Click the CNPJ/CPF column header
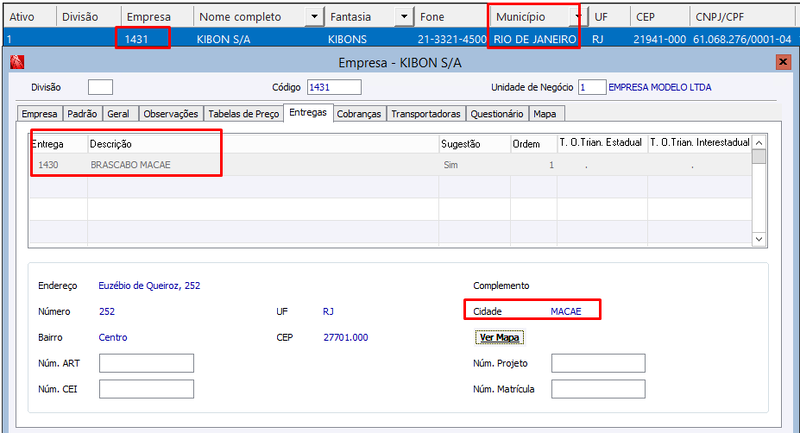This screenshot has height=433, width=800. [744, 17]
